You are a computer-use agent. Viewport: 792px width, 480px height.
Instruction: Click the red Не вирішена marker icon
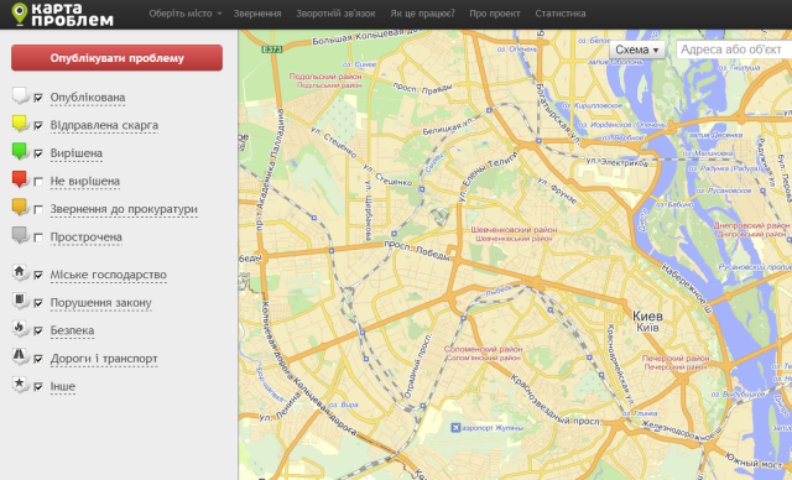pos(20,179)
